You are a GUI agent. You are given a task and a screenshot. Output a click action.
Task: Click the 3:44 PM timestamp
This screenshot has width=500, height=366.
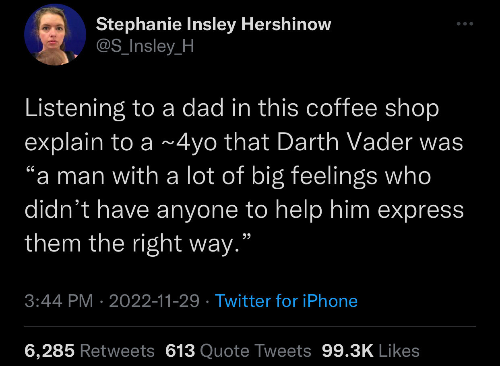(59, 301)
